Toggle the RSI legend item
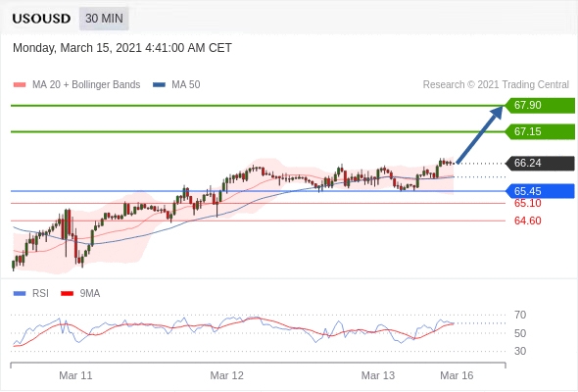 [31, 294]
